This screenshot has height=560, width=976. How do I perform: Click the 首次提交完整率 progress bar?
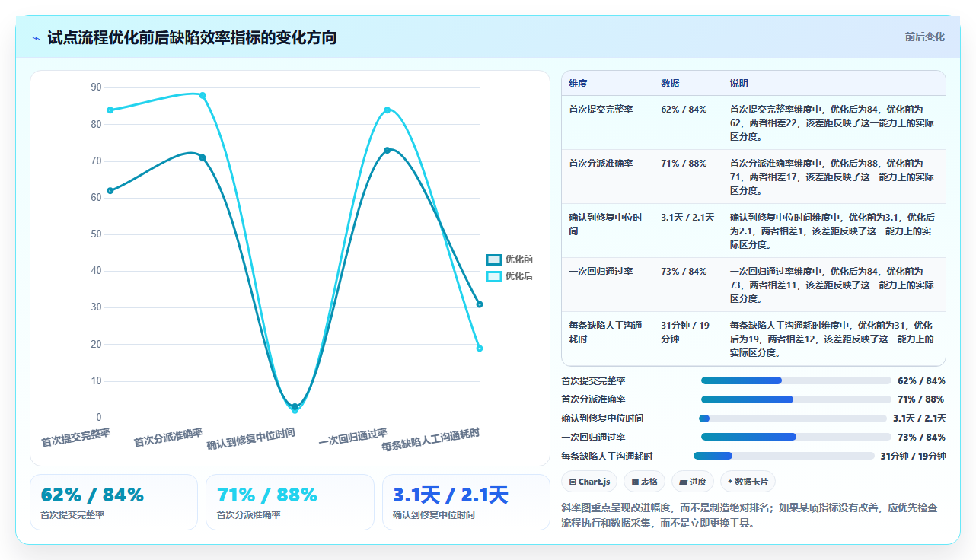pos(796,380)
